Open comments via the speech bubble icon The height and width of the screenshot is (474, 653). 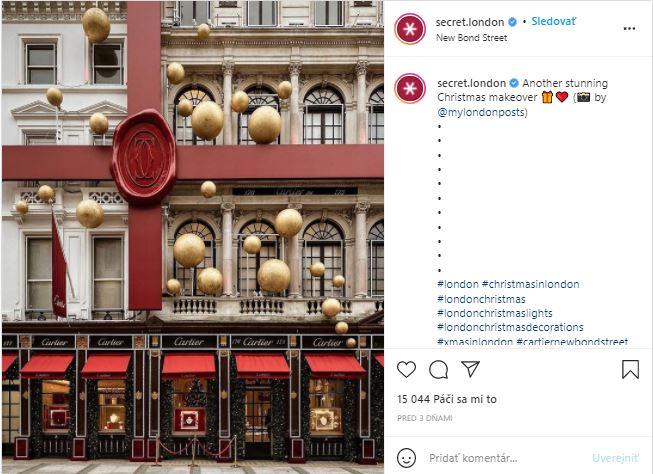[439, 369]
